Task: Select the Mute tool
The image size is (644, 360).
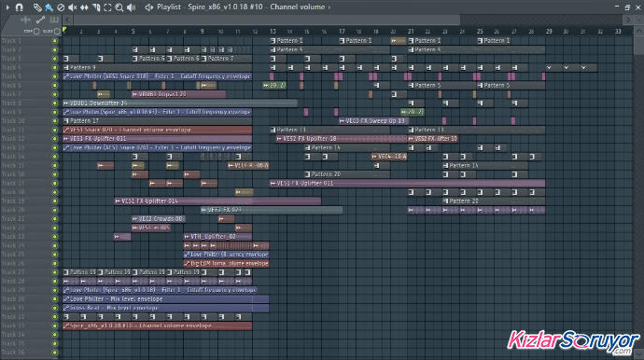Action: [72, 7]
